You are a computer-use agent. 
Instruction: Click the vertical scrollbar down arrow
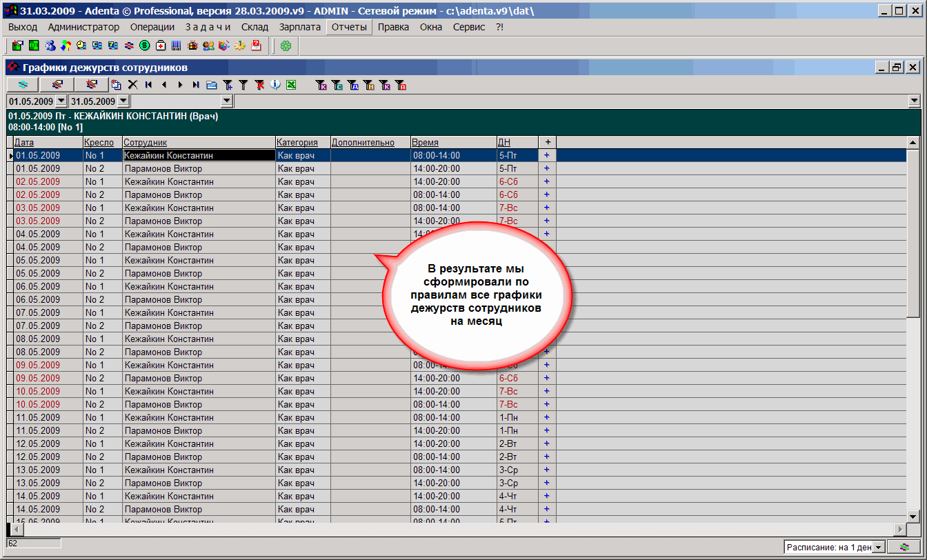pos(913,516)
